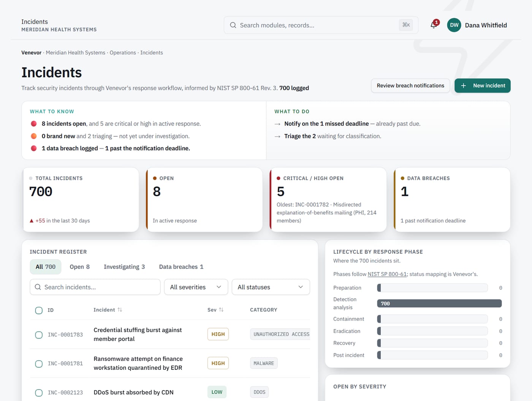The image size is (532, 401).
Task: Tick the checkbox for INC-0002123
Action: point(39,393)
